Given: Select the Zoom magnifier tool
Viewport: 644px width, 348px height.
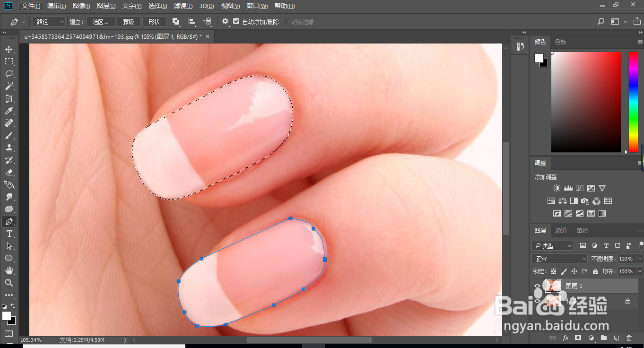Looking at the screenshot, I should (x=9, y=283).
